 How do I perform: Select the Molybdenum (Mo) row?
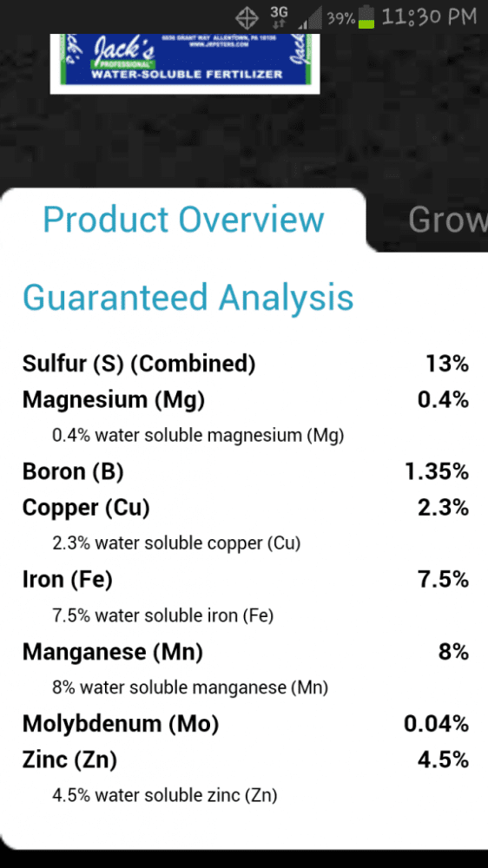[246, 724]
